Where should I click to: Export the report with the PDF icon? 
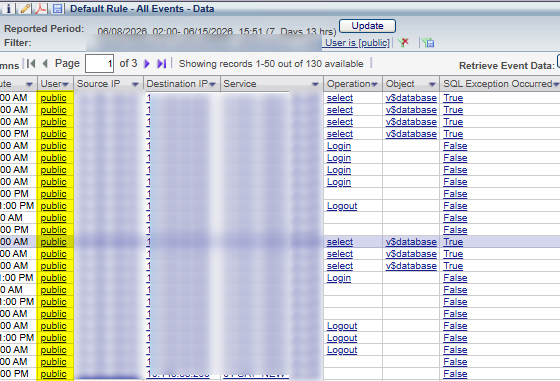pos(40,9)
